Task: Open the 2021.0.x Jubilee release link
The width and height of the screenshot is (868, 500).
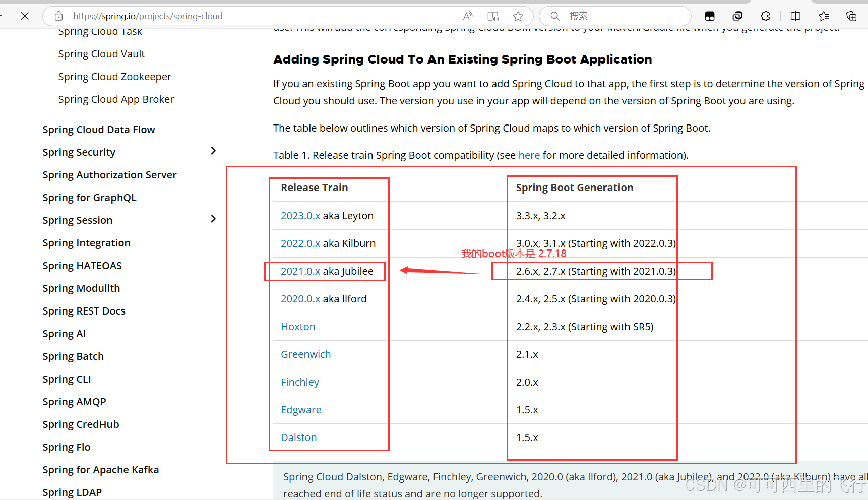Action: point(300,271)
